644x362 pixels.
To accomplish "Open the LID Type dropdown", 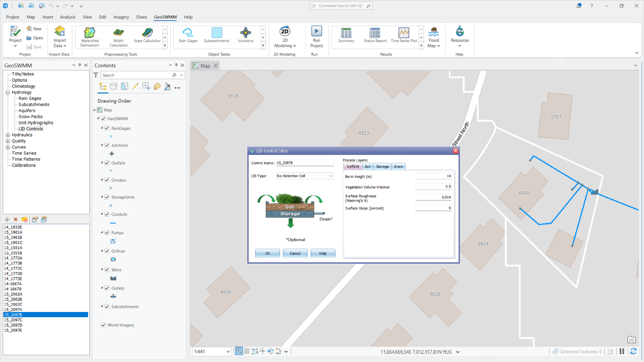I will point(330,176).
